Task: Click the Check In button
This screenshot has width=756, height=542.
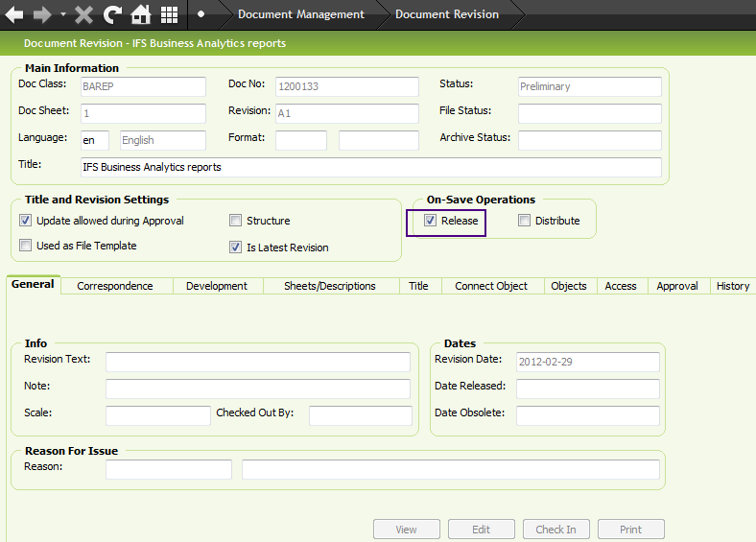Action: 555,530
